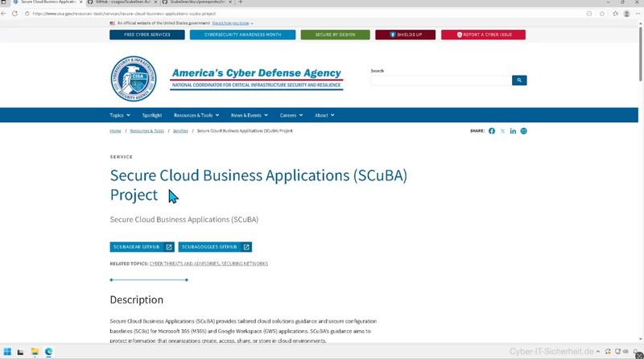Open the ScubaGoggles GitHub button
This screenshot has height=359, width=644.
click(x=215, y=247)
